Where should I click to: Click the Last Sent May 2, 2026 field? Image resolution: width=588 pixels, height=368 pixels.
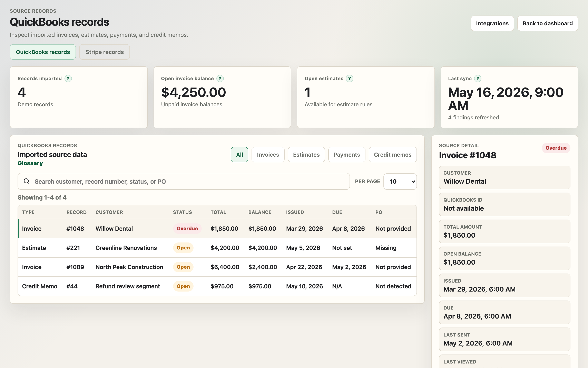(504, 339)
